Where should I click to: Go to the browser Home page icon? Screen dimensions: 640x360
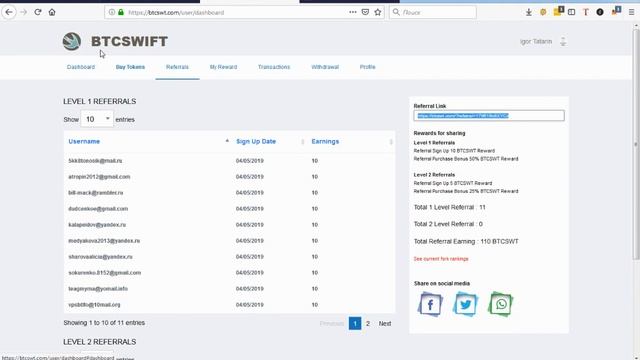coord(52,12)
